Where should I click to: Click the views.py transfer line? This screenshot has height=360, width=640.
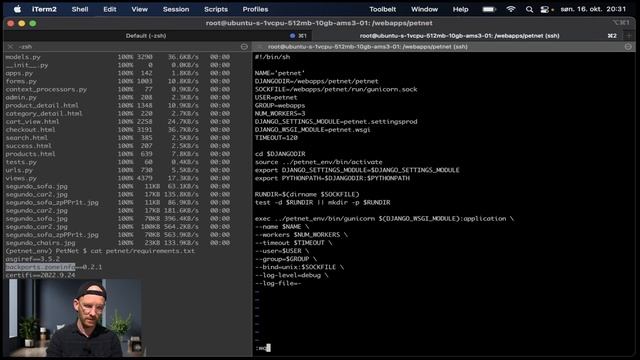(x=118, y=178)
